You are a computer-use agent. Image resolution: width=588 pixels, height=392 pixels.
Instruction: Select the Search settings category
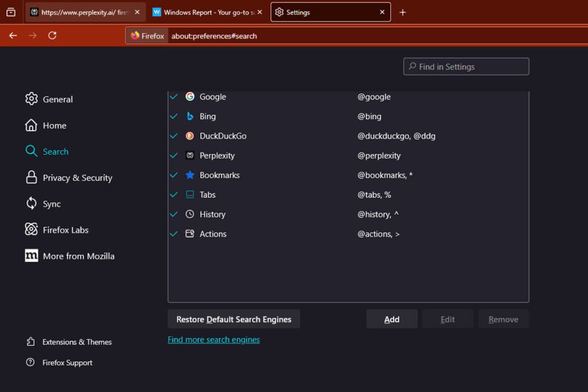click(47, 152)
